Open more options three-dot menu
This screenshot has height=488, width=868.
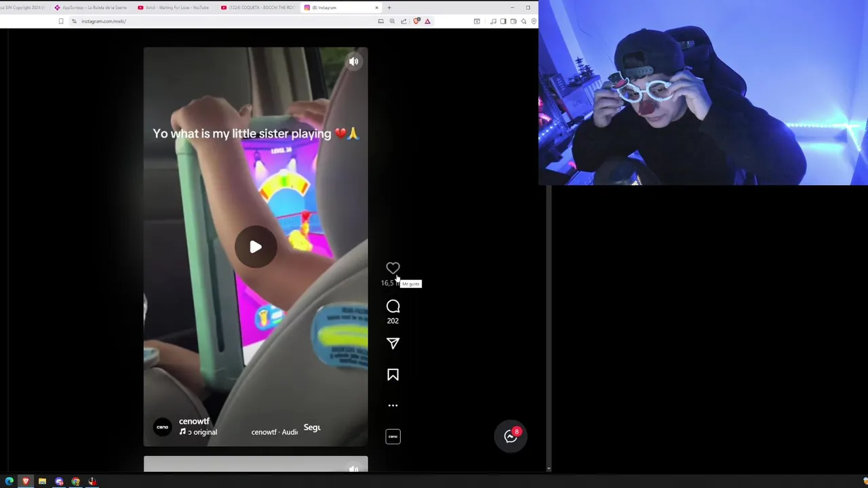point(393,405)
